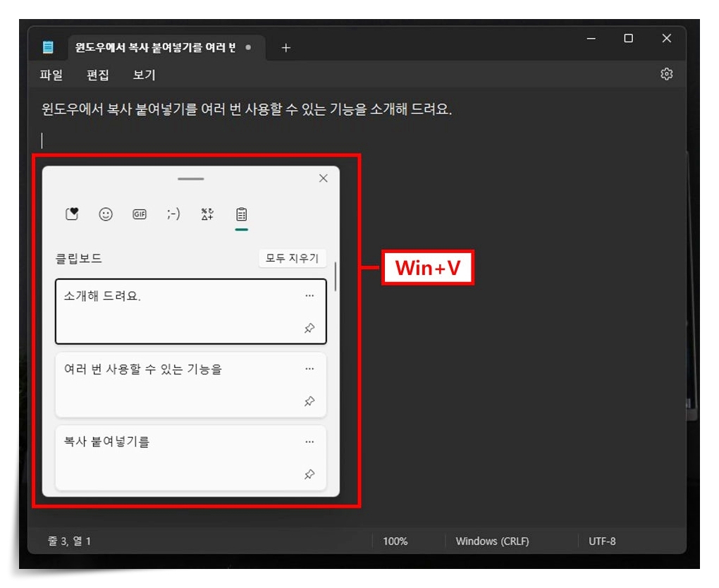This screenshot has width=719, height=588.
Task: Pin the '여러 번 사용할 수 있는 기능을' item
Action: pos(309,401)
